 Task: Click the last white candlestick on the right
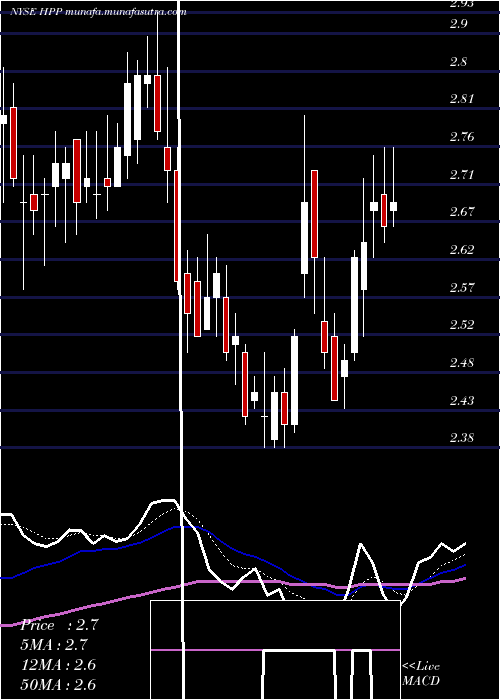pyautogui.click(x=393, y=206)
